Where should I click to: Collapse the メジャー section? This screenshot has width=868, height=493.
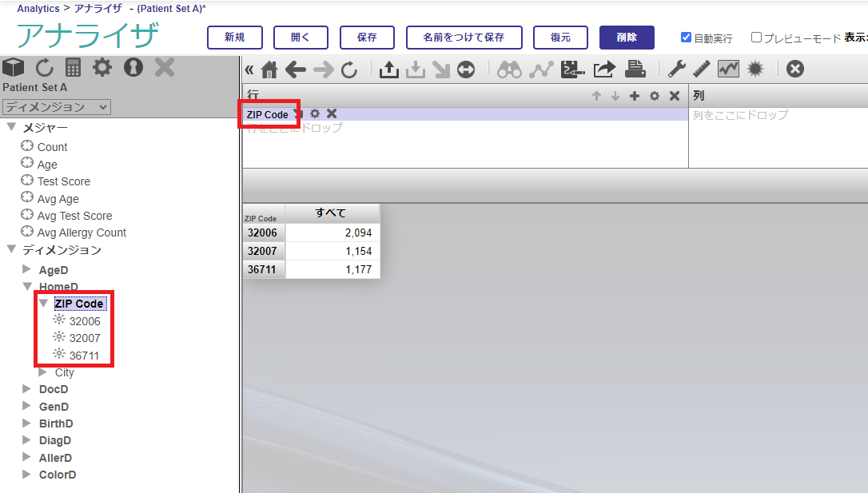11,128
